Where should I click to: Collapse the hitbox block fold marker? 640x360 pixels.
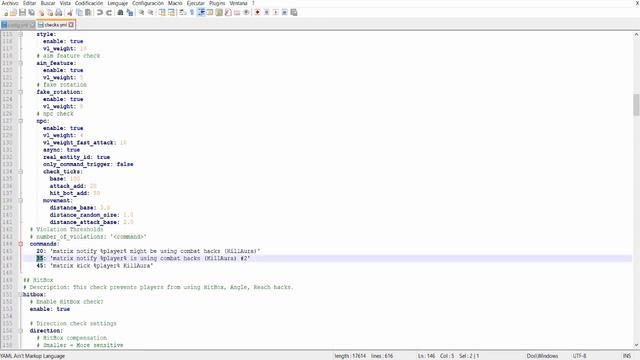(x=20, y=295)
